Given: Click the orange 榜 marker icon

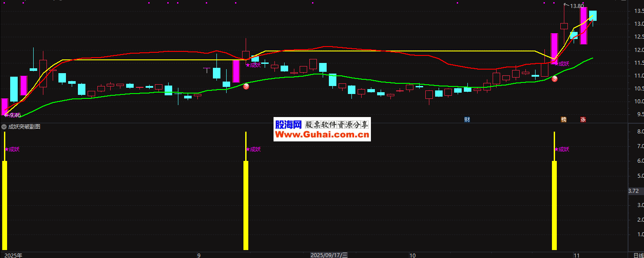Looking at the screenshot, I should [563, 119].
